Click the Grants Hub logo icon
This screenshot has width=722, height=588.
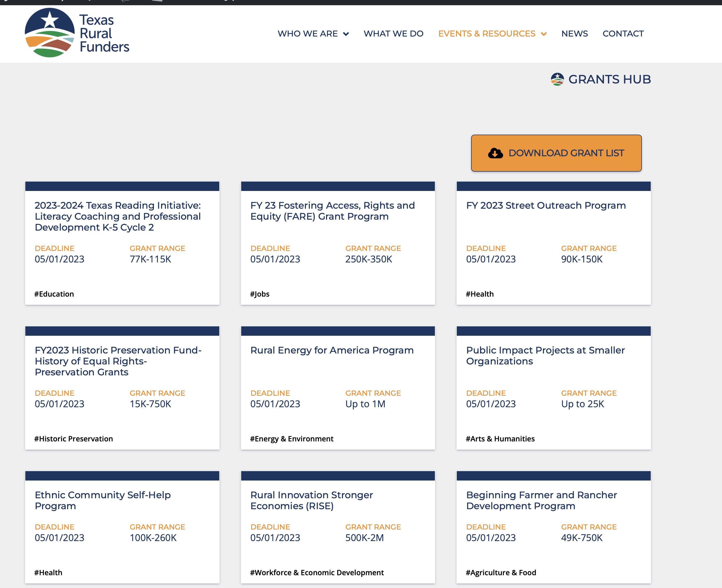click(x=557, y=79)
